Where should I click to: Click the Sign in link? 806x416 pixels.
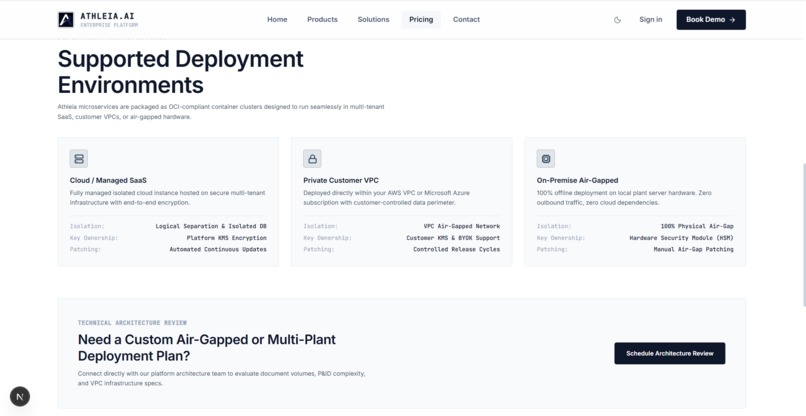[x=651, y=20]
